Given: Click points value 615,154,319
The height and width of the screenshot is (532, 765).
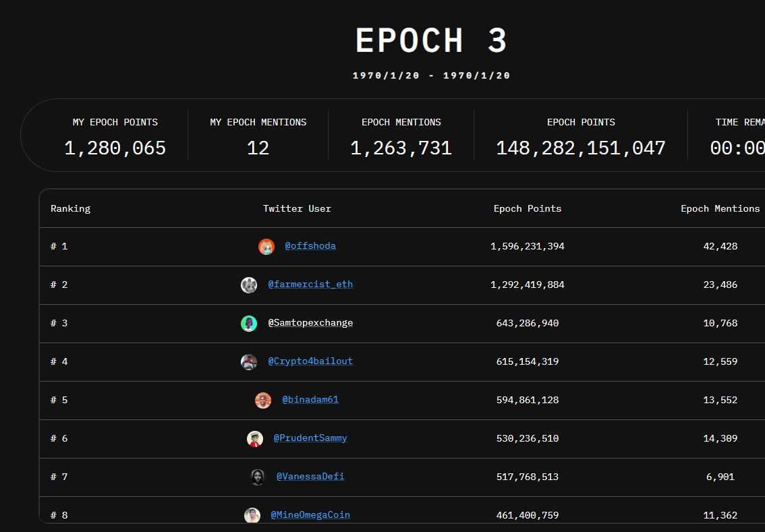Looking at the screenshot, I should [x=528, y=362].
